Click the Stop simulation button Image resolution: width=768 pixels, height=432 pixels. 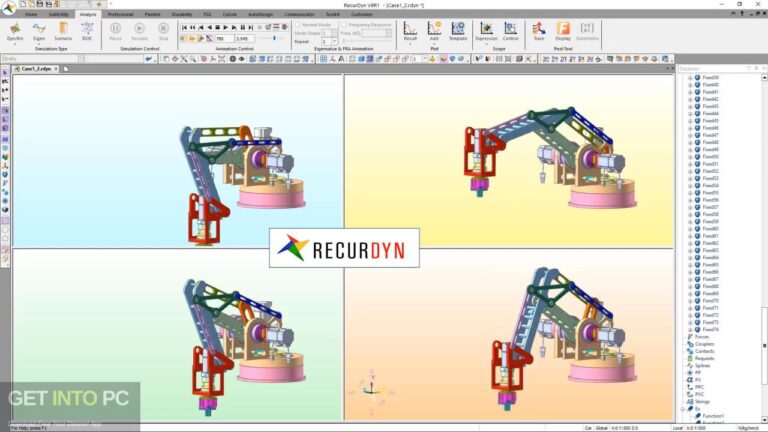[163, 31]
